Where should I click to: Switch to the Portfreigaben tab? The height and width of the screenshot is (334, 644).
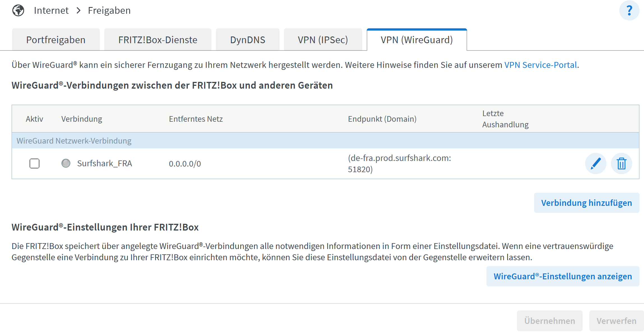tap(56, 40)
